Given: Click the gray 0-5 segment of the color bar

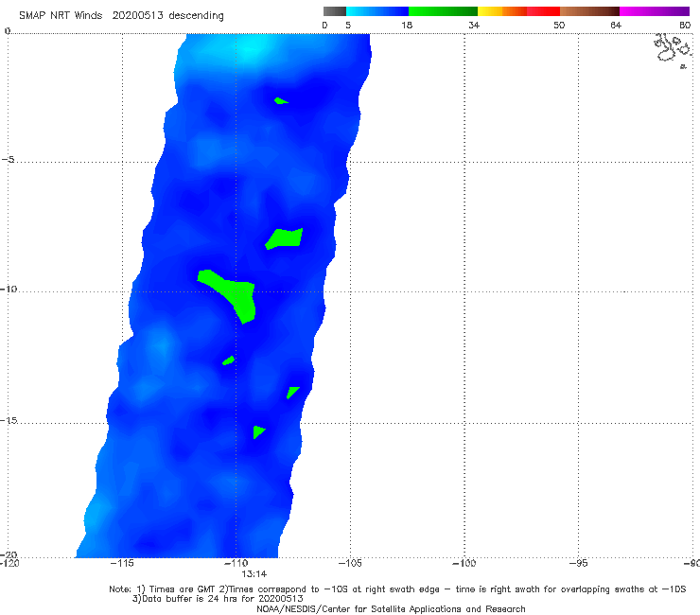Looking at the screenshot, I should [335, 11].
